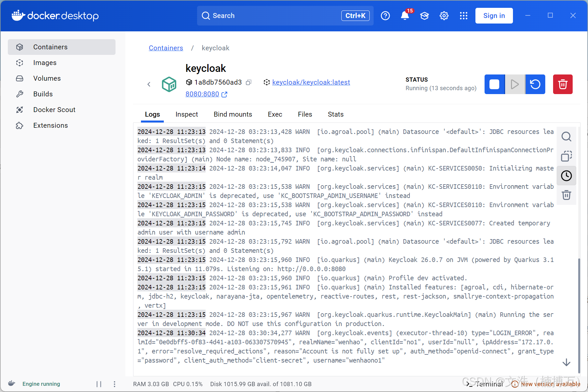The image size is (588, 392).
Task: Clear the logs with the trash icon
Action: coord(566,195)
